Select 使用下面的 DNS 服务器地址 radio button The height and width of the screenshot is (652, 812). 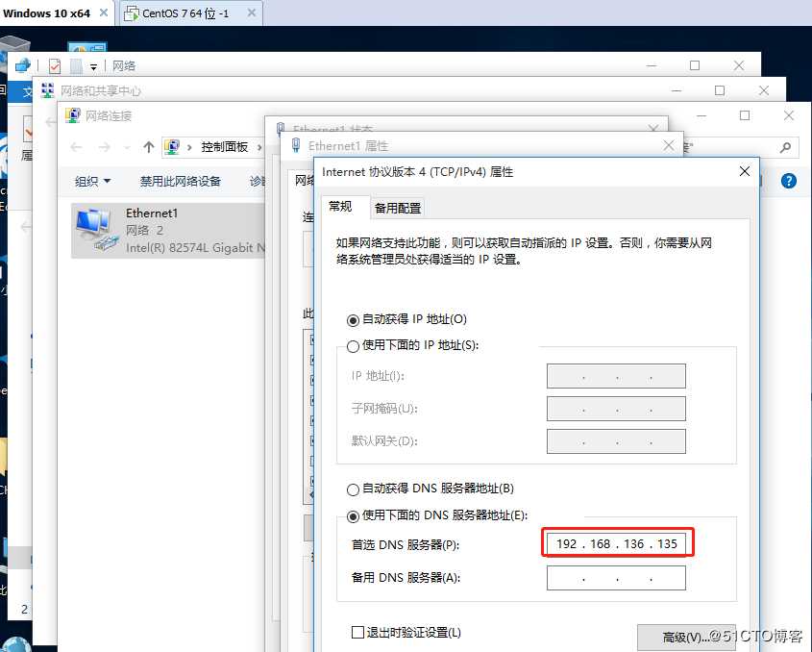coord(353,516)
